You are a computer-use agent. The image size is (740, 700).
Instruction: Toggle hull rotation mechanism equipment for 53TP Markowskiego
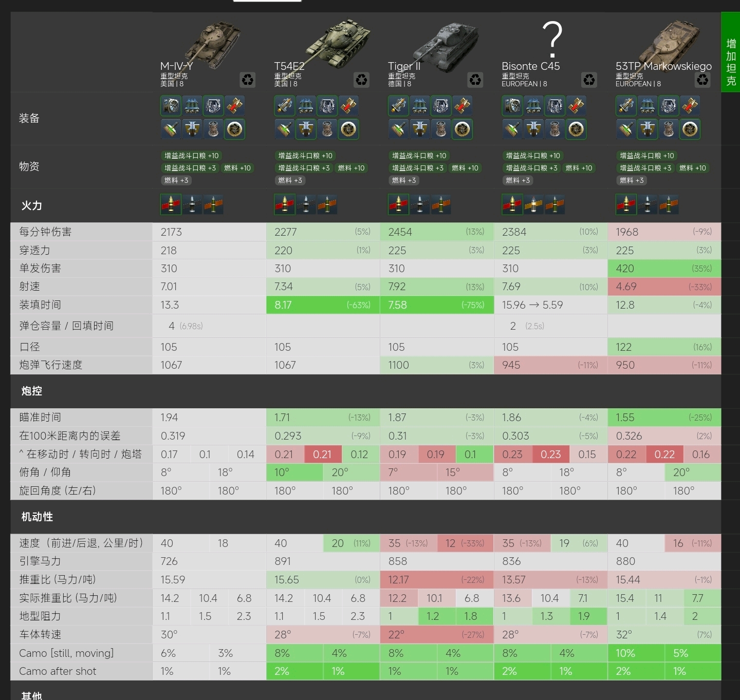(x=647, y=129)
